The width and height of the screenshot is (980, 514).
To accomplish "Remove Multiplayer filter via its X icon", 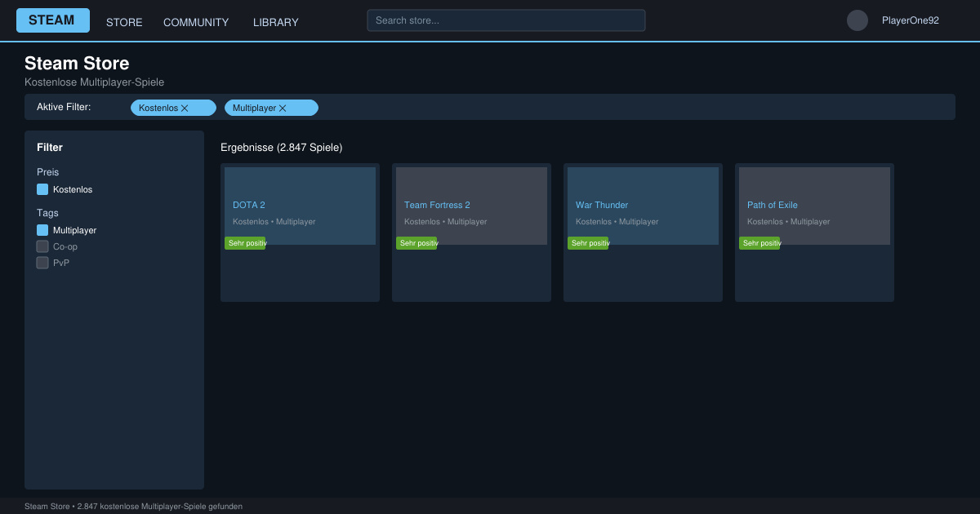I will pyautogui.click(x=283, y=108).
